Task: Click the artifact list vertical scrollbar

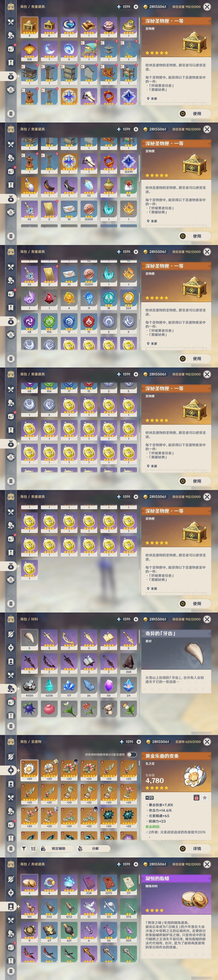Action: click(x=139, y=799)
